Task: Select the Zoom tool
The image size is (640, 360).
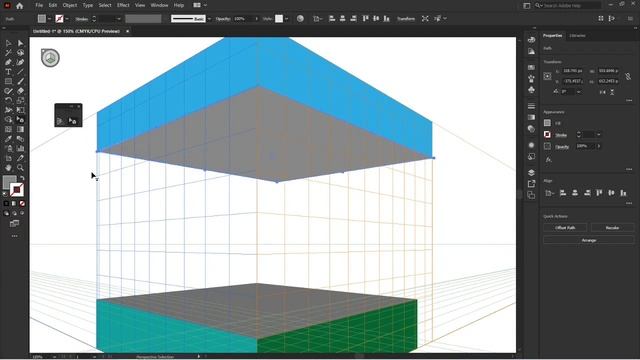Action: (20, 167)
